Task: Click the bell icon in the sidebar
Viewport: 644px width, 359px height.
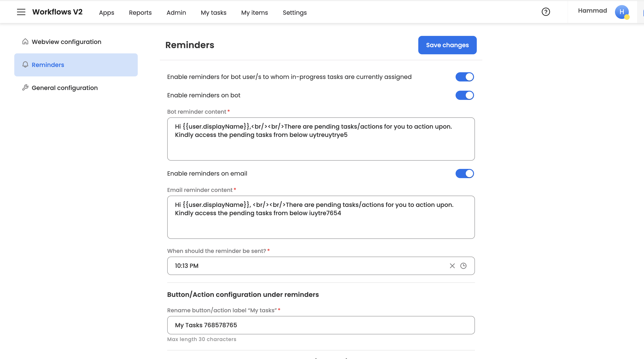Action: pos(25,64)
